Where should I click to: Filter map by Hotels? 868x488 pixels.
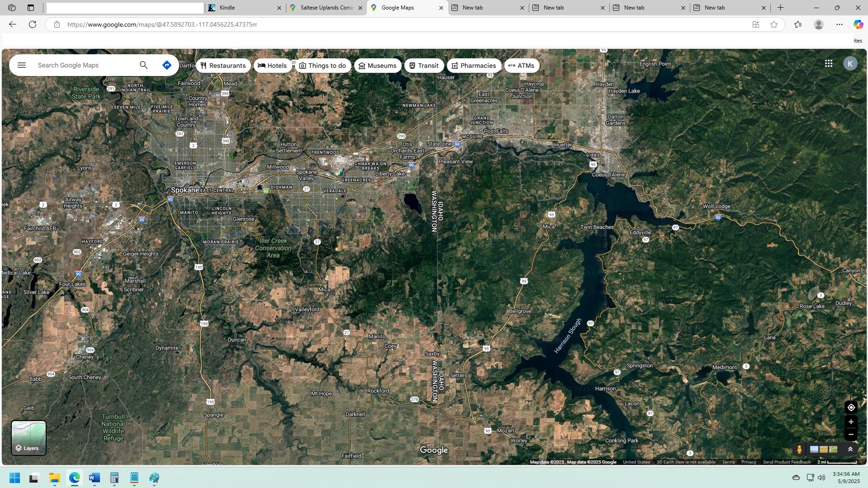tap(272, 66)
